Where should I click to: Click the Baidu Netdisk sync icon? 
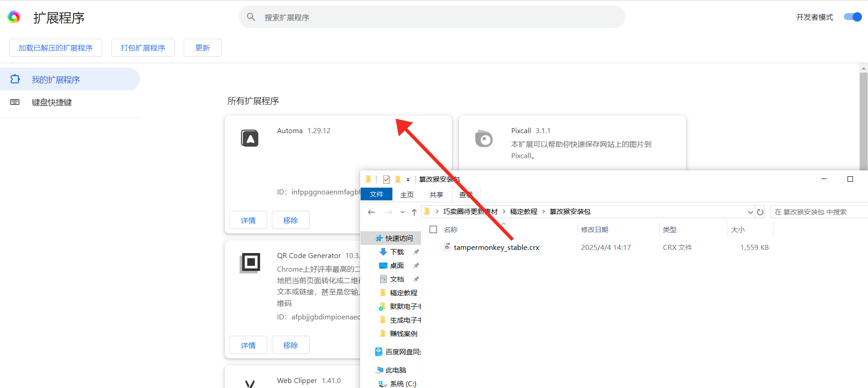[x=379, y=352]
